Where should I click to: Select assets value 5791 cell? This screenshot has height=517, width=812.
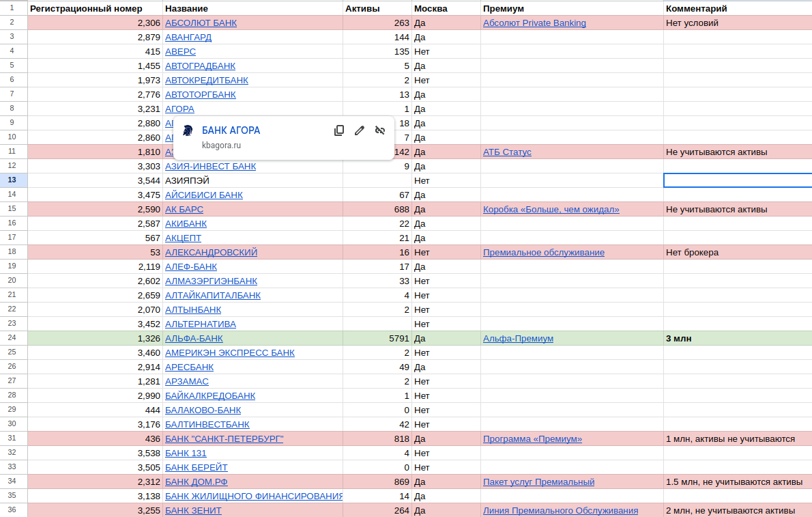[x=377, y=338]
